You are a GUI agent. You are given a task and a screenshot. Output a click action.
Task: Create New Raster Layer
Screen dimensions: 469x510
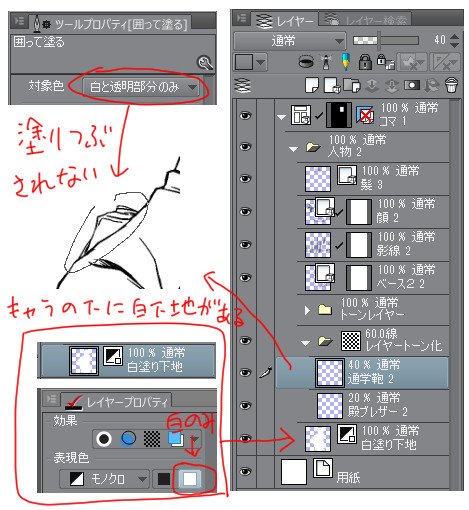pos(312,86)
